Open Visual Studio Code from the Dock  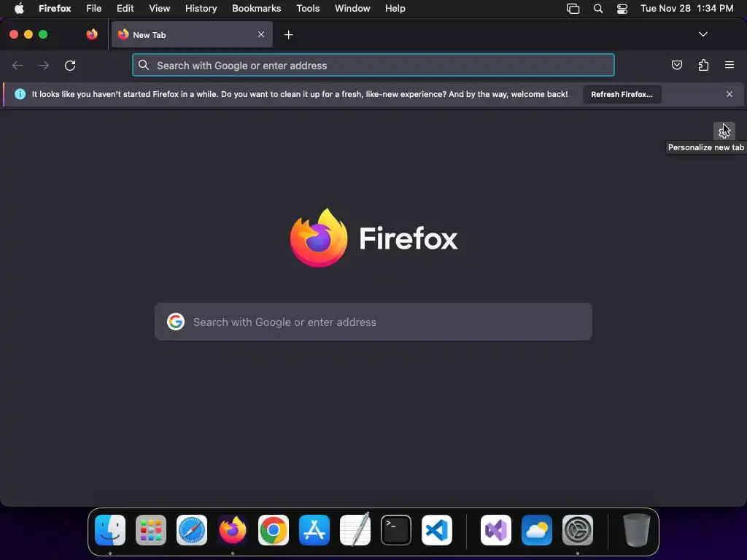click(x=437, y=530)
